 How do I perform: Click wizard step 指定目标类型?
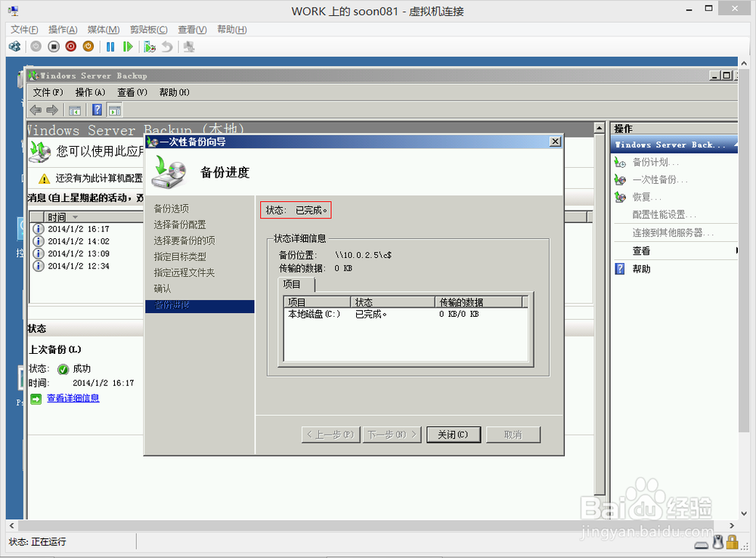pos(180,256)
